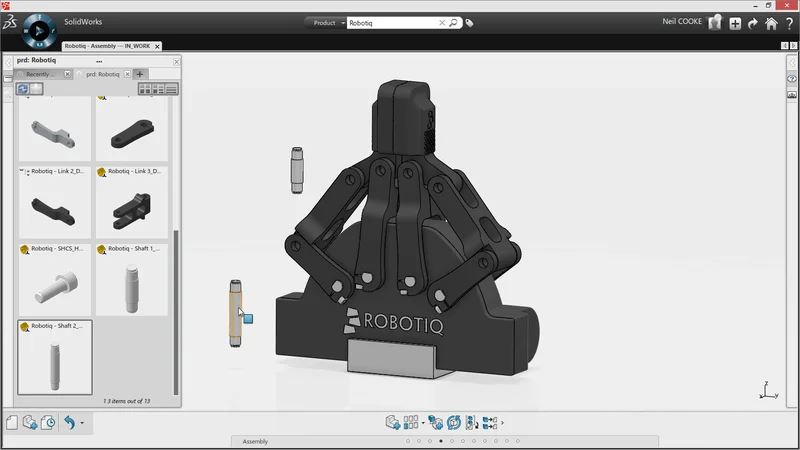This screenshot has width=800, height=450.
Task: Close the prd: Robotiq results tab
Action: (x=128, y=74)
